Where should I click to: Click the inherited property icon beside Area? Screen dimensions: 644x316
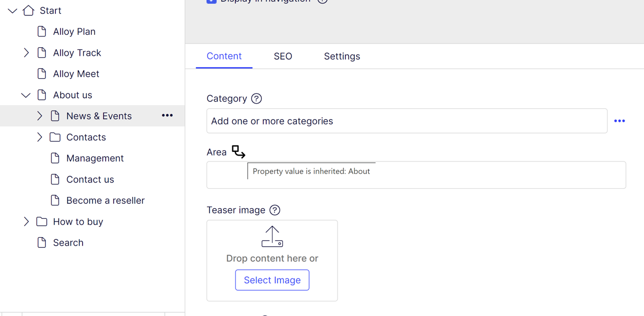(x=238, y=152)
